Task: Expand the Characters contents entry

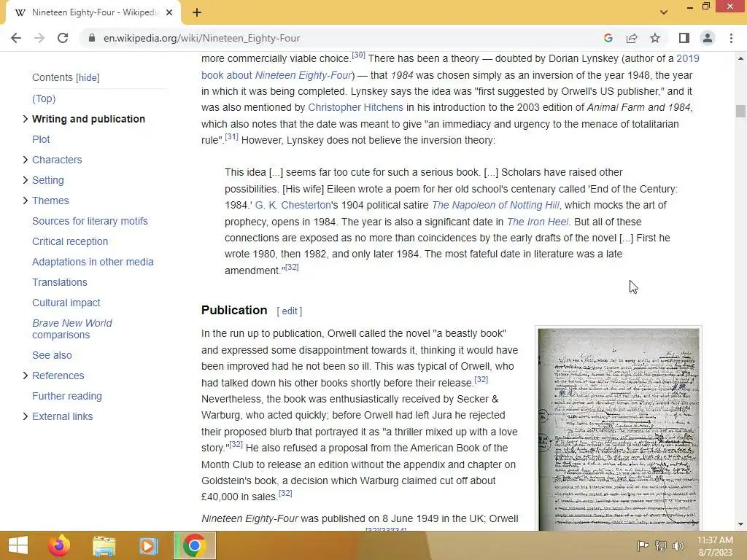Action: tap(26, 160)
